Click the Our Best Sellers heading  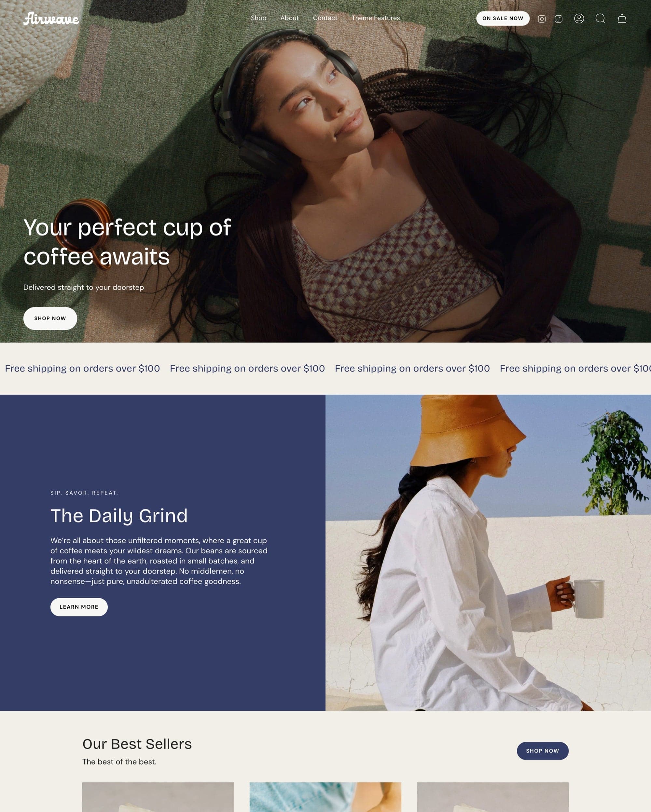point(137,744)
